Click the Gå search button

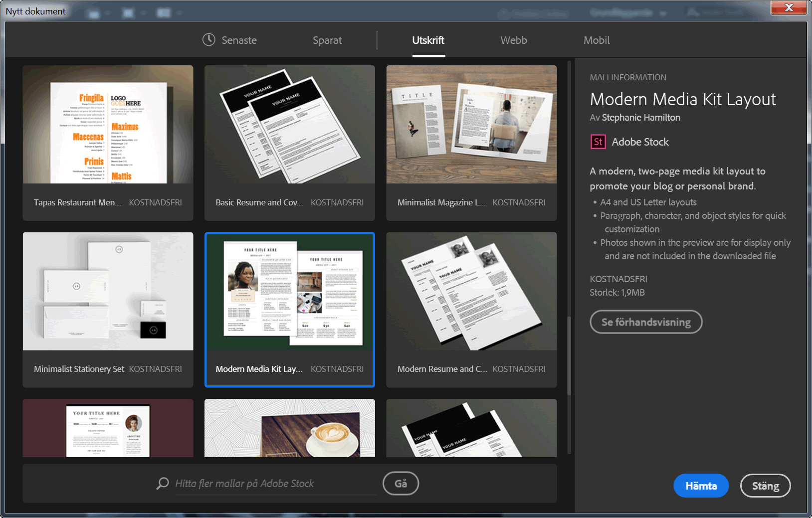[401, 484]
